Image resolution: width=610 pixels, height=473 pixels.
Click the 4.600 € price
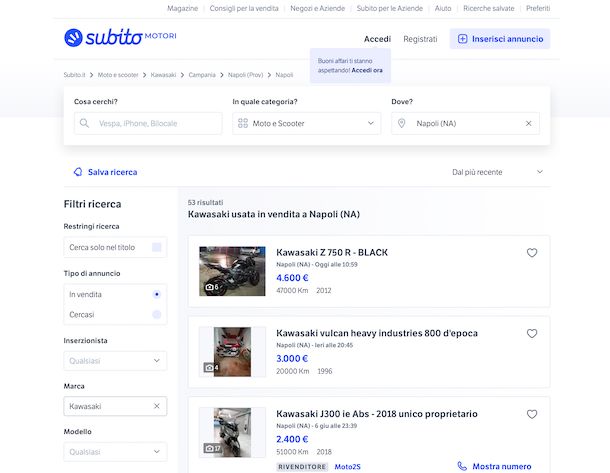[x=292, y=278]
